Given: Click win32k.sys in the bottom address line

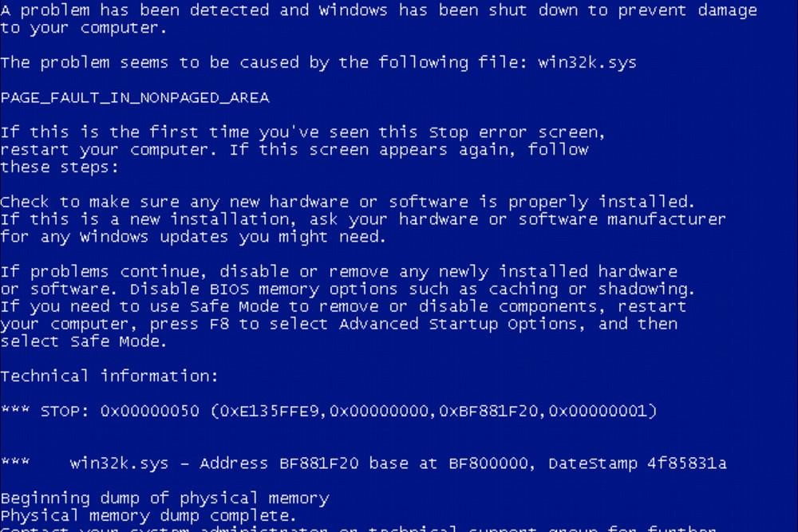Looking at the screenshot, I should point(119,463).
